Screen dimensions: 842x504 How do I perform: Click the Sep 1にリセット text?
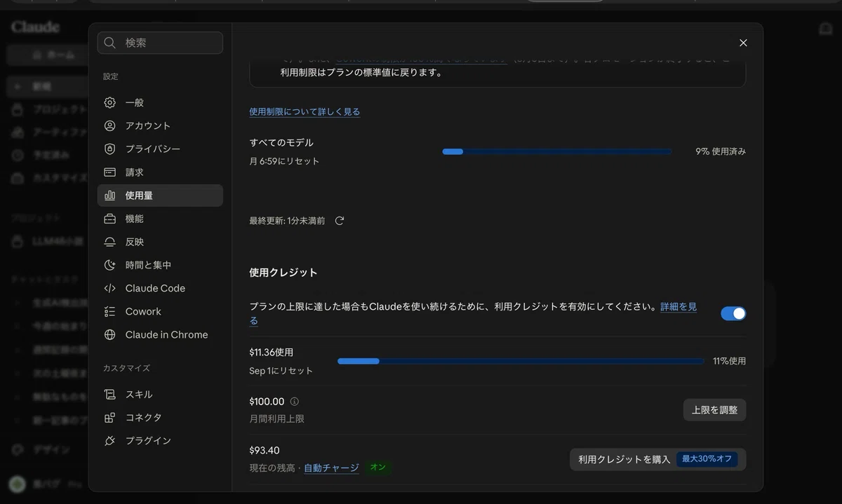281,371
